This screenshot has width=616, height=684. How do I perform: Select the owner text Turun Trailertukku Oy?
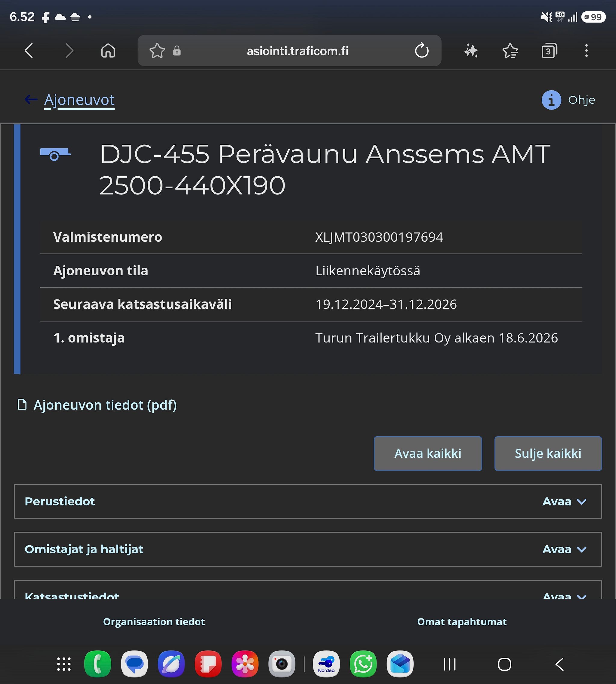(383, 338)
